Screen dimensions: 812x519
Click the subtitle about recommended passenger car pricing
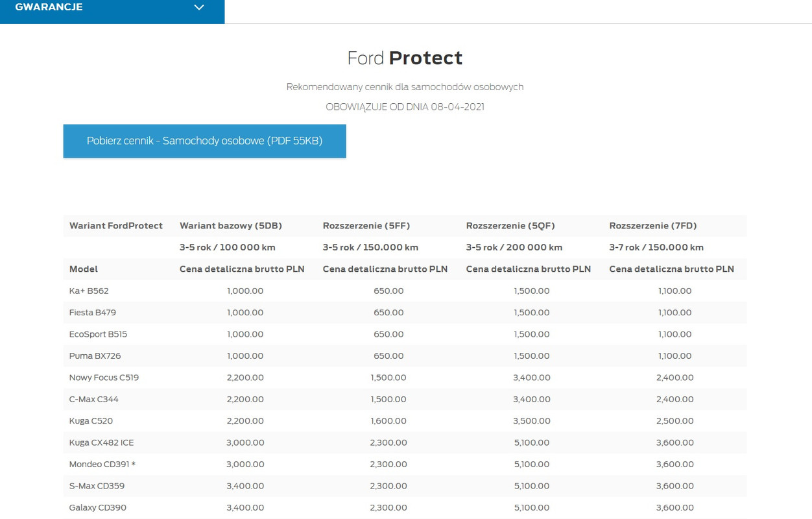[405, 86]
